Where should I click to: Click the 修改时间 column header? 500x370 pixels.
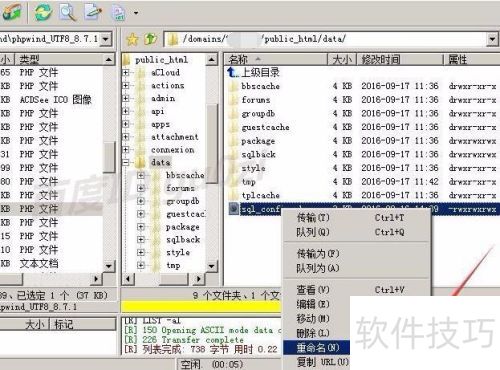click(x=400, y=60)
